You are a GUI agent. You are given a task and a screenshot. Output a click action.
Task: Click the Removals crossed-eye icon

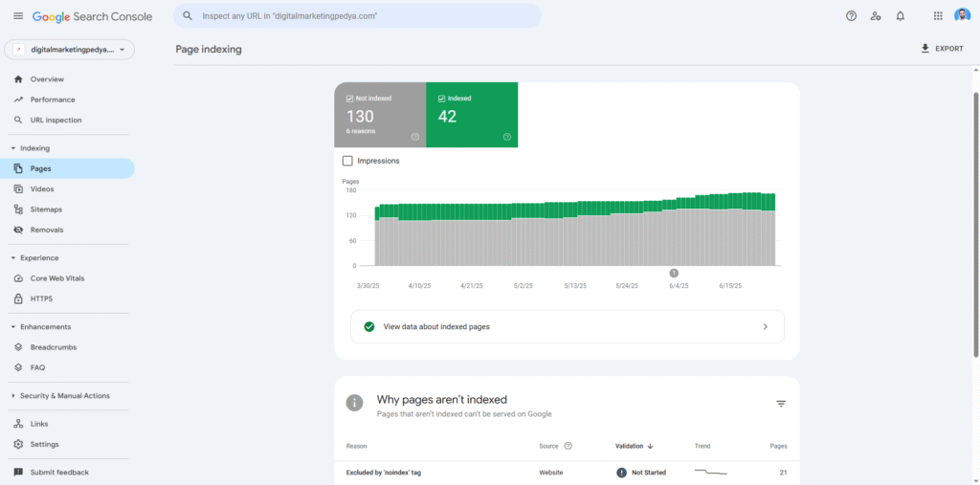point(18,230)
